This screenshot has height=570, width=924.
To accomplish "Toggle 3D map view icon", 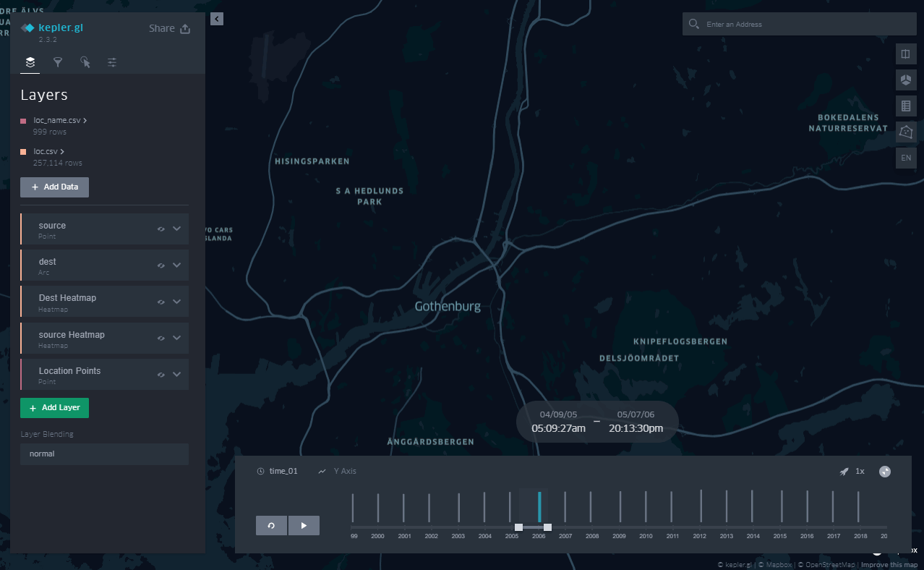I will click(906, 80).
